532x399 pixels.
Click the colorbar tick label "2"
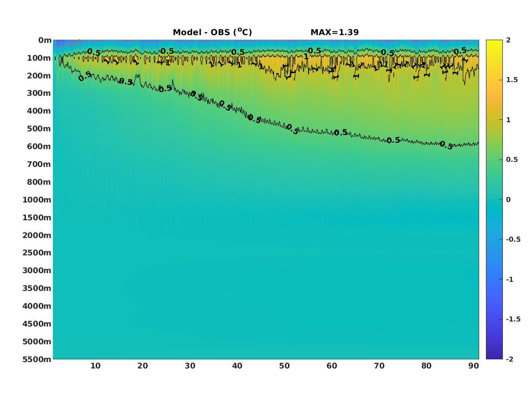click(x=508, y=40)
